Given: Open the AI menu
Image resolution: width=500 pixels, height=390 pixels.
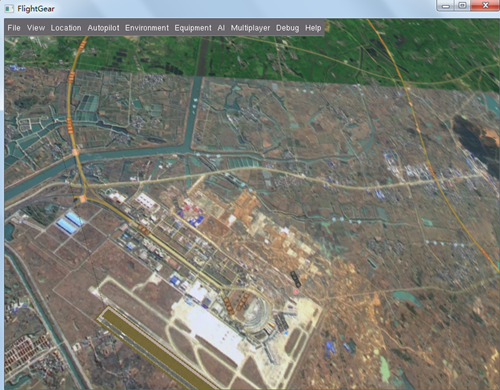Looking at the screenshot, I should 221,28.
